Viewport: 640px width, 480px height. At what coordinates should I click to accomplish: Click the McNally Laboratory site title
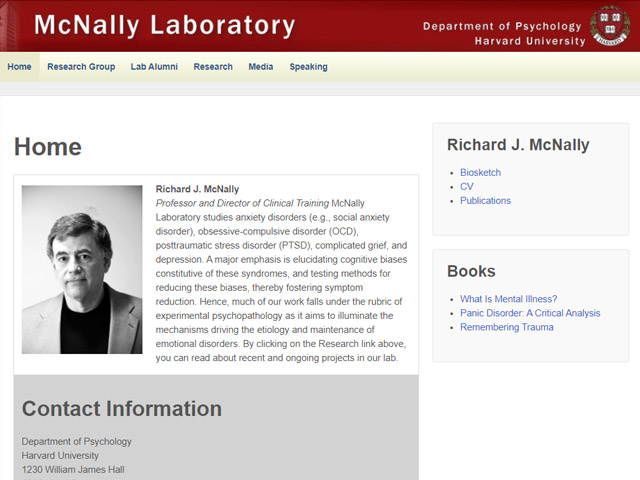point(164,25)
